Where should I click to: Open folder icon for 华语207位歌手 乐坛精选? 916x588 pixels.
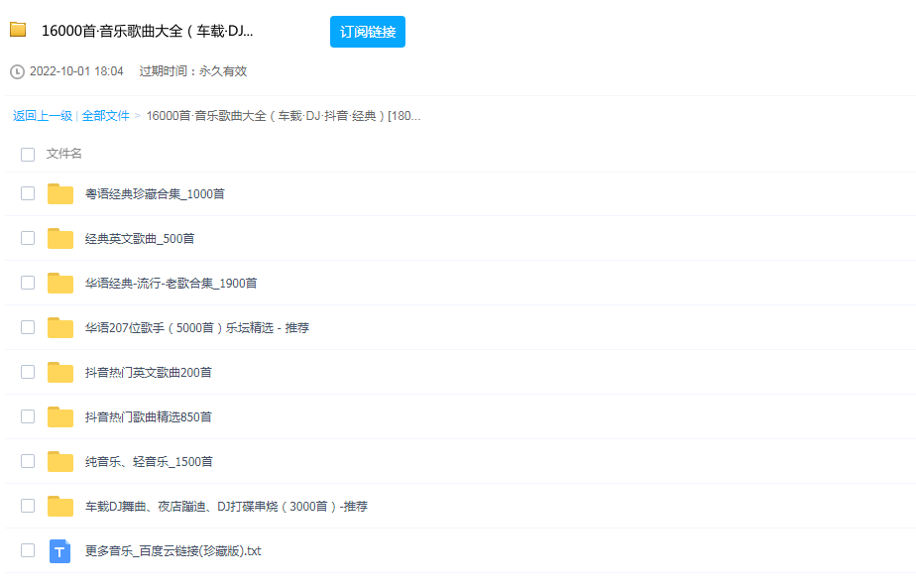coord(60,328)
